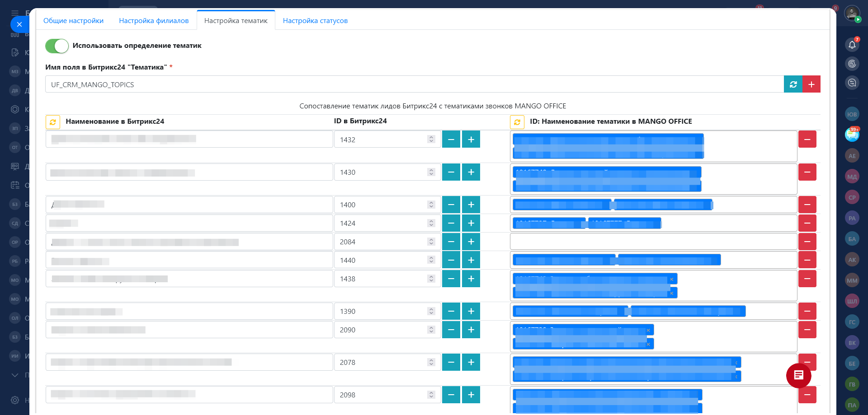
Task: Close the settings panel with the blue X
Action: pos(19,24)
